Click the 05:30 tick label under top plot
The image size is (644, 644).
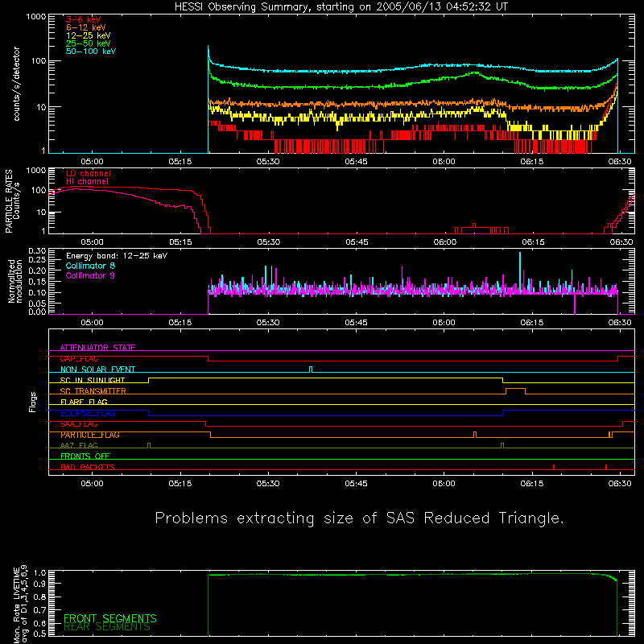coord(268,162)
